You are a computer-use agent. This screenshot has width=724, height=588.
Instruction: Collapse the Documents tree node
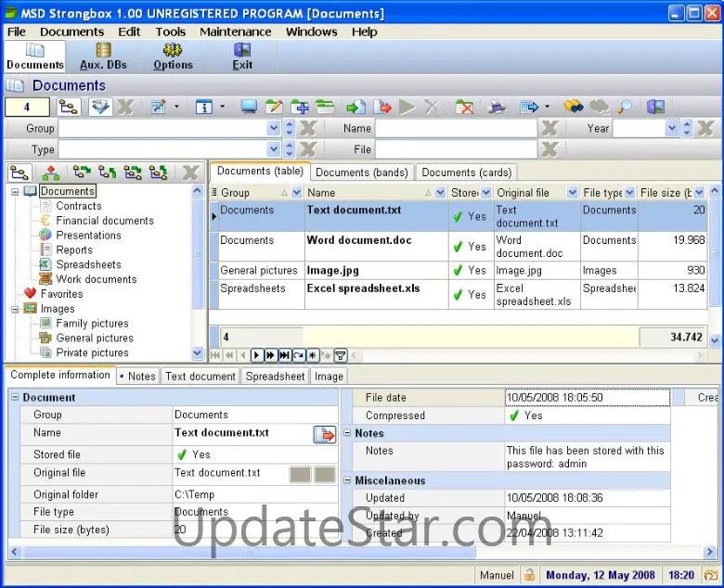coord(15,191)
